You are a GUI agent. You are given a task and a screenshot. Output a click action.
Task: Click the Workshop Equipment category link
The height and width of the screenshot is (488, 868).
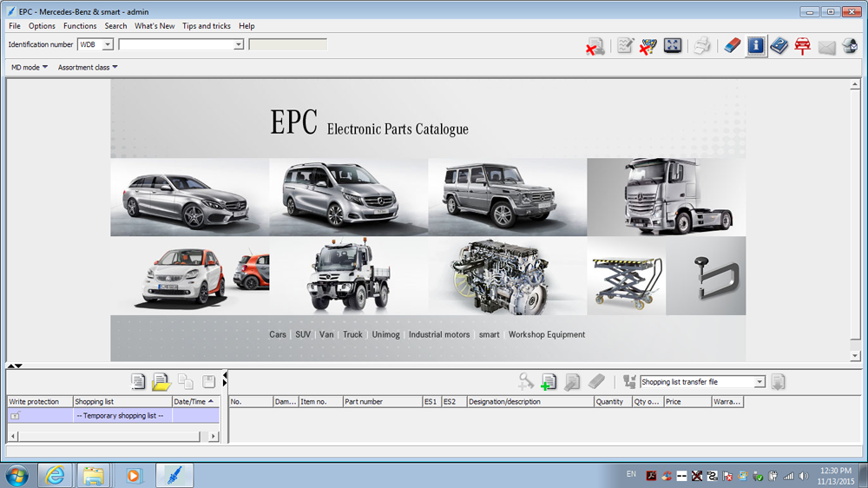pyautogui.click(x=547, y=334)
